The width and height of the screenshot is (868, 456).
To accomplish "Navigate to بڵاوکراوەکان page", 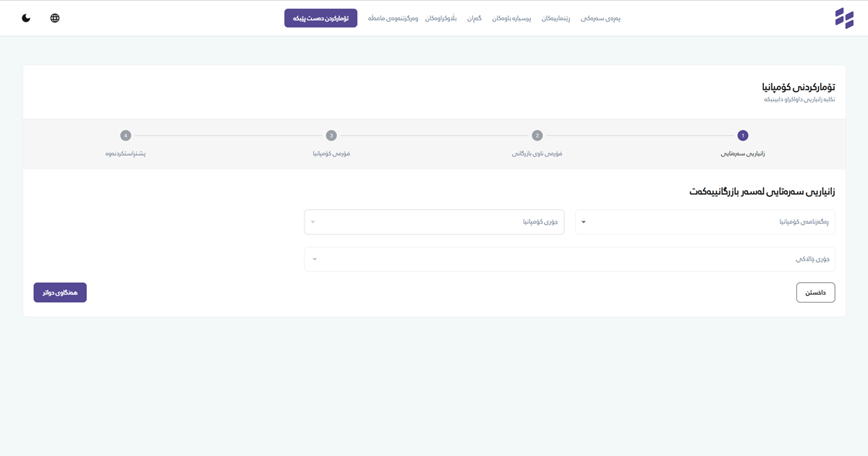I will [x=441, y=18].
